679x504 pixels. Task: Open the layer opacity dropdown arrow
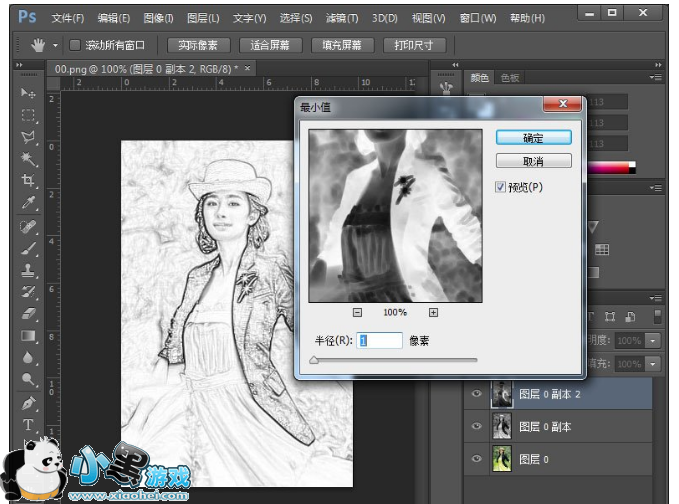(653, 340)
